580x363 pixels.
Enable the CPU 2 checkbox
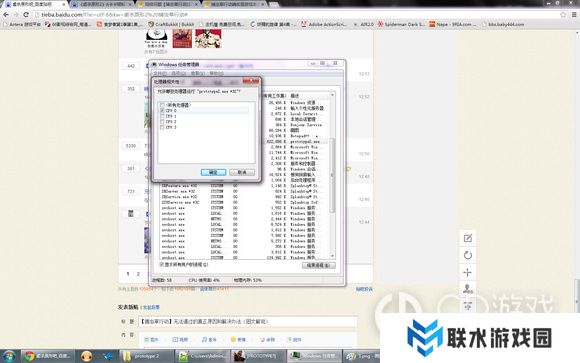click(162, 122)
